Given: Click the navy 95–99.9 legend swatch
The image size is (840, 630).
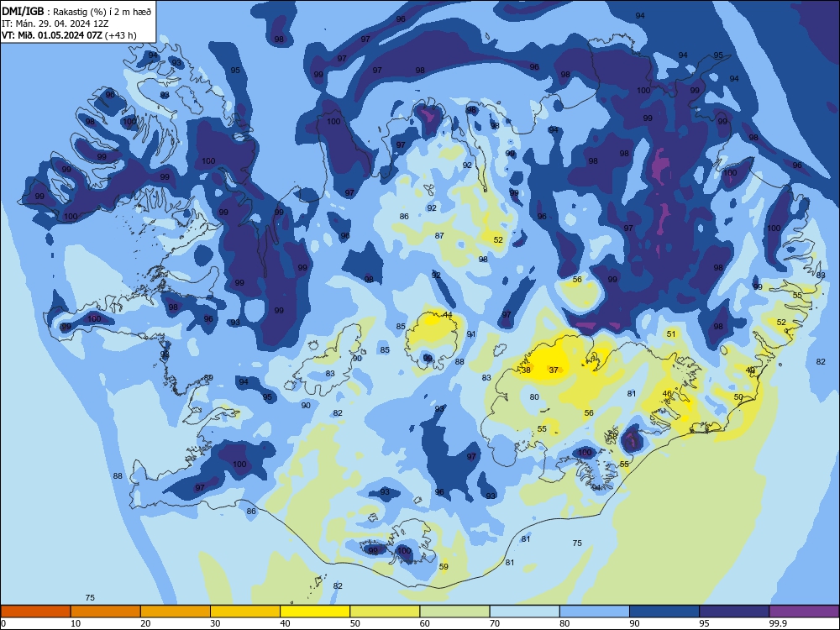Looking at the screenshot, I should pos(734,612).
